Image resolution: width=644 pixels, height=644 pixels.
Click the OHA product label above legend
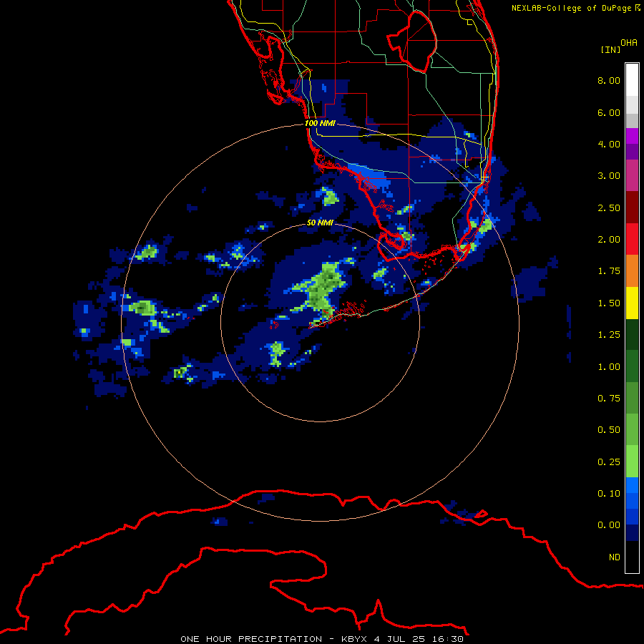pos(629,43)
